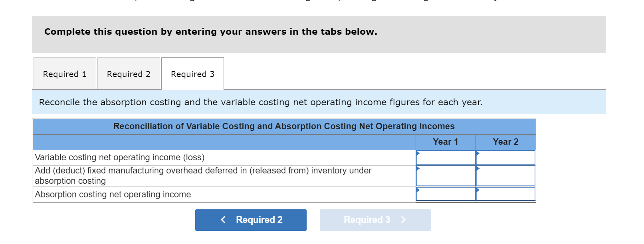
Task: Select the active Required 3 tab
Action: coord(192,74)
